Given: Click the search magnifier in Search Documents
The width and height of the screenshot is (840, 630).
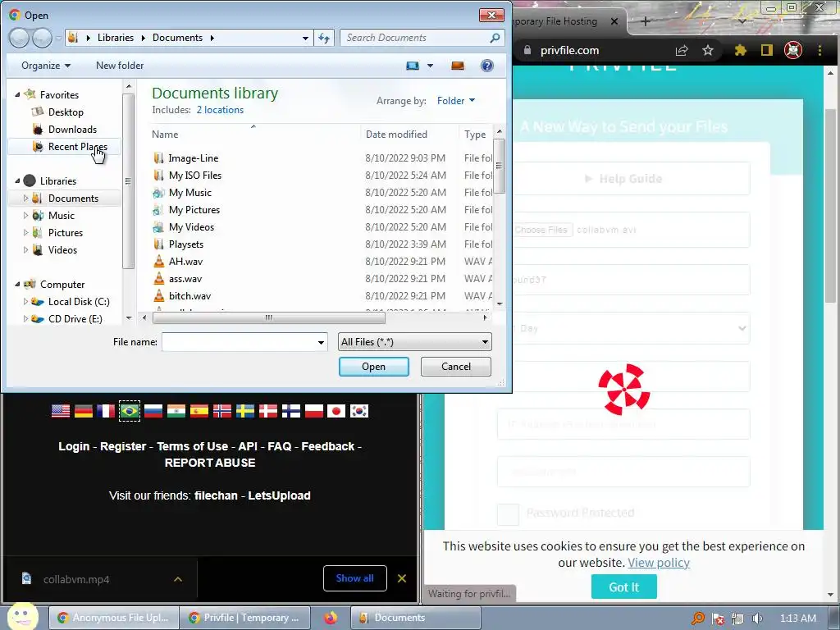Looking at the screenshot, I should (495, 38).
